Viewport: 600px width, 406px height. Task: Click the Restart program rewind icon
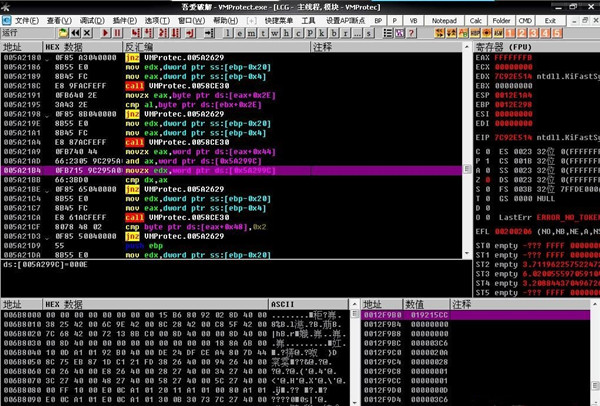(75, 33)
